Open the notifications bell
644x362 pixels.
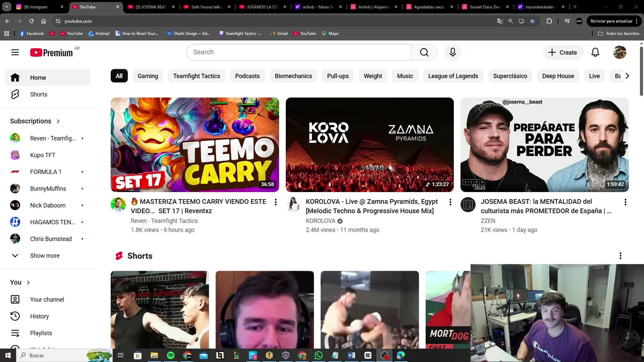point(595,52)
